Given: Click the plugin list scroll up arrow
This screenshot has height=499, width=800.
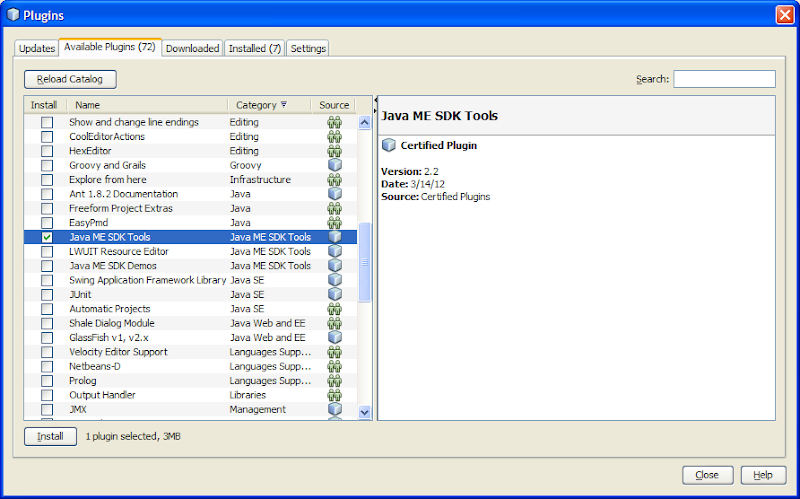Looking at the screenshot, I should pyautogui.click(x=364, y=122).
